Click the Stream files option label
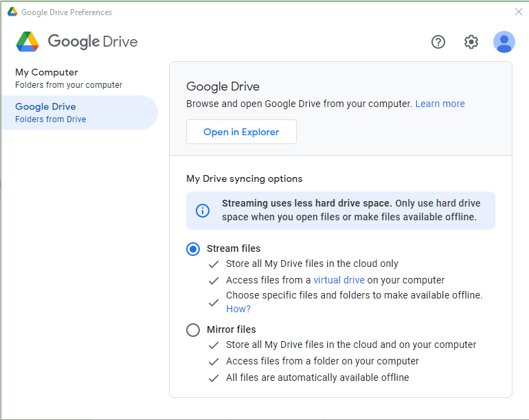This screenshot has width=529, height=420. pyautogui.click(x=234, y=248)
